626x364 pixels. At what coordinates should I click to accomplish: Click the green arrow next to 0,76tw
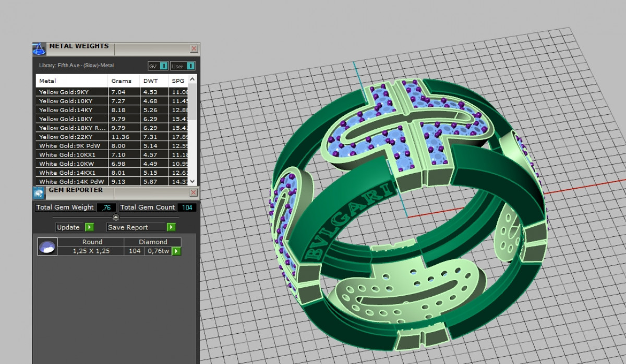click(176, 251)
